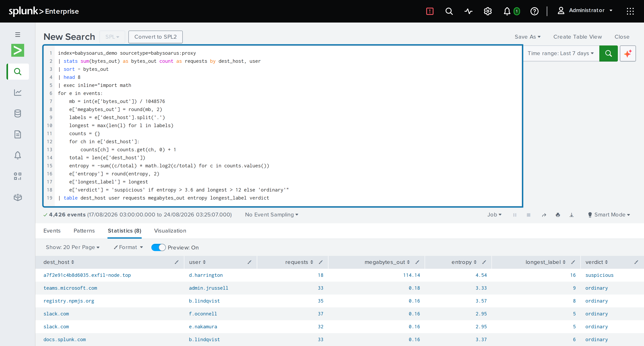Stop the search job
644x346 pixels.
coord(528,215)
